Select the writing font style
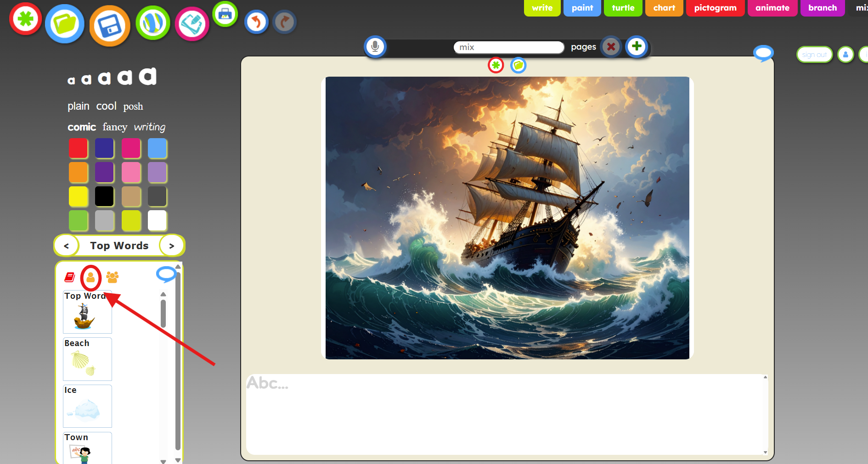This screenshot has width=868, height=464. [150, 127]
